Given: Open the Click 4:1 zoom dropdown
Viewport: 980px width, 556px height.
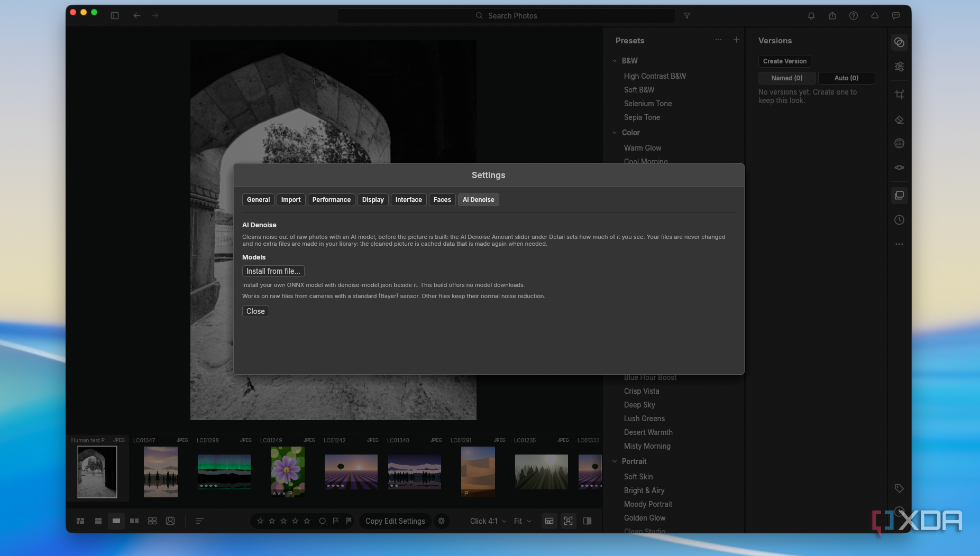Looking at the screenshot, I should pos(488,521).
